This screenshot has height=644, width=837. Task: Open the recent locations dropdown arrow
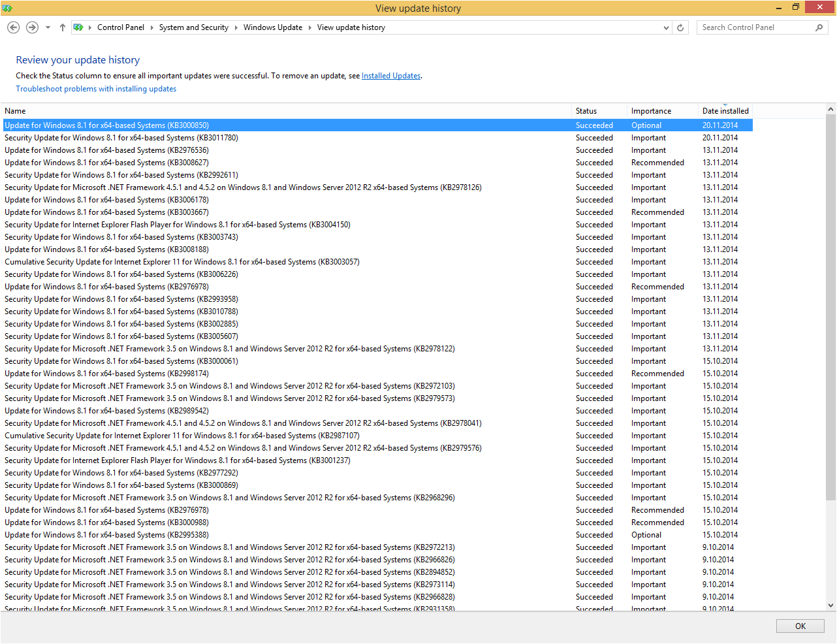coord(48,27)
